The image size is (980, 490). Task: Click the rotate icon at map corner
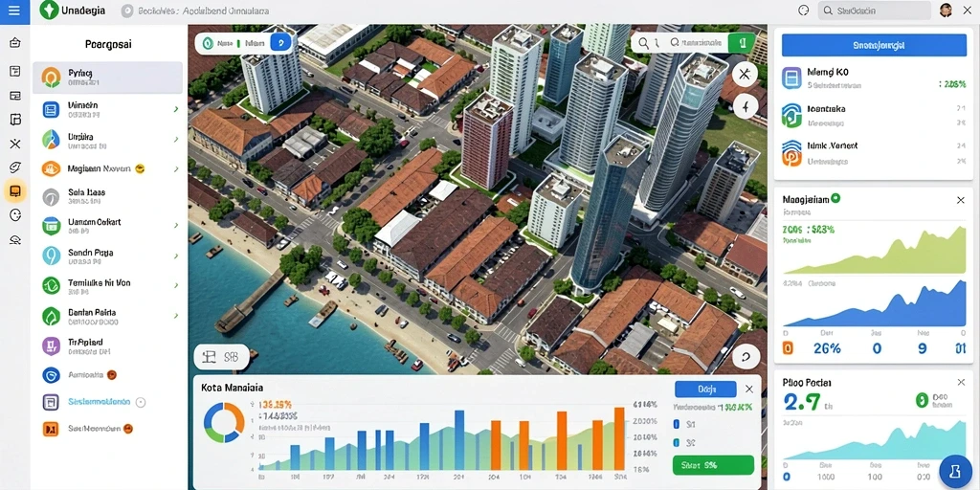[746, 357]
